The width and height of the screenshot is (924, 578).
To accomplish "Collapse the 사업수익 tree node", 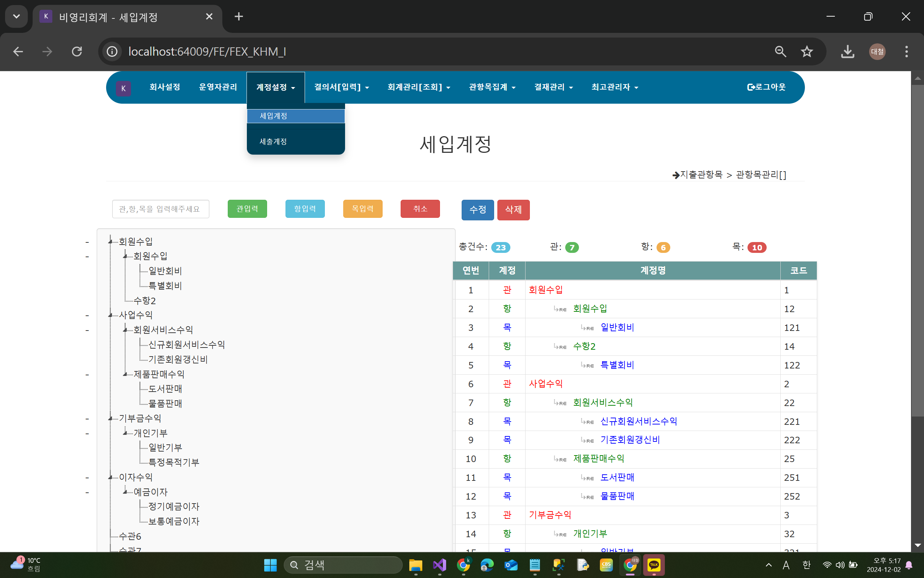I will 110,315.
